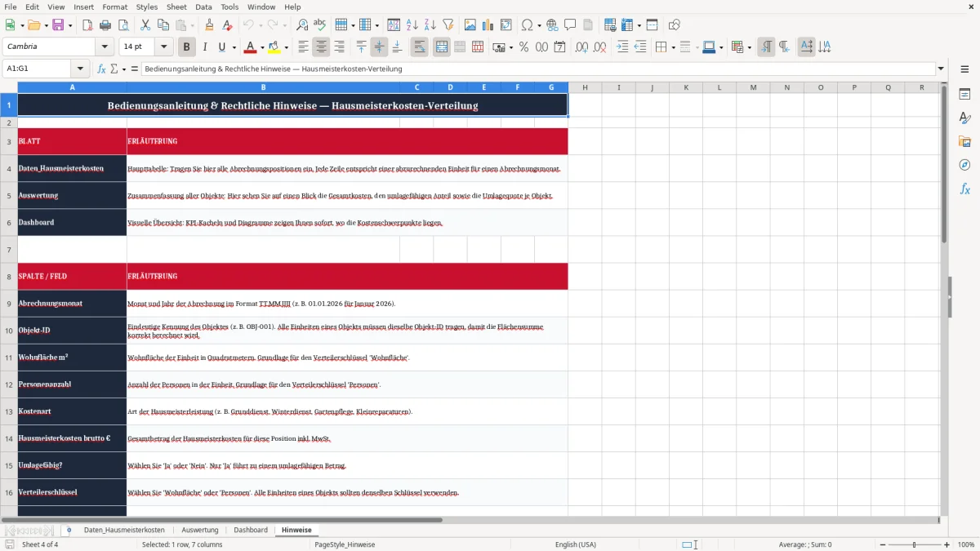The image size is (980, 551).
Task: Open the Font Size dropdown
Action: [x=164, y=47]
